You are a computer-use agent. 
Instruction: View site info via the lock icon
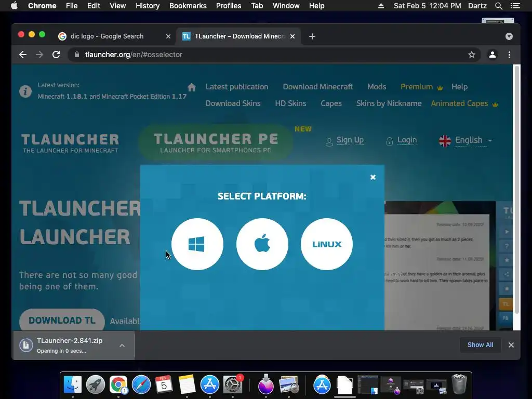77,55
